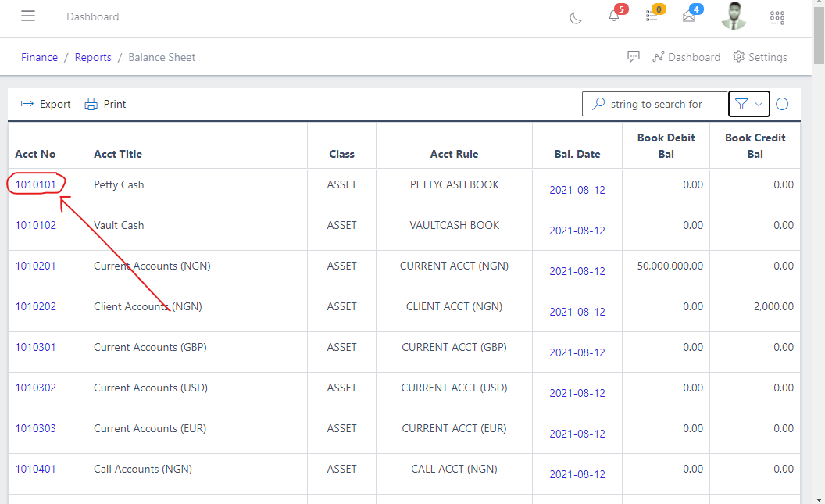Go to Finance breadcrumb
The height and width of the screenshot is (504, 825).
40,57
